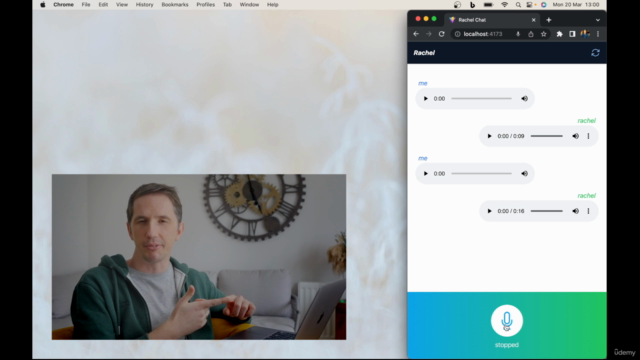Click the date and time display

click(576, 4)
